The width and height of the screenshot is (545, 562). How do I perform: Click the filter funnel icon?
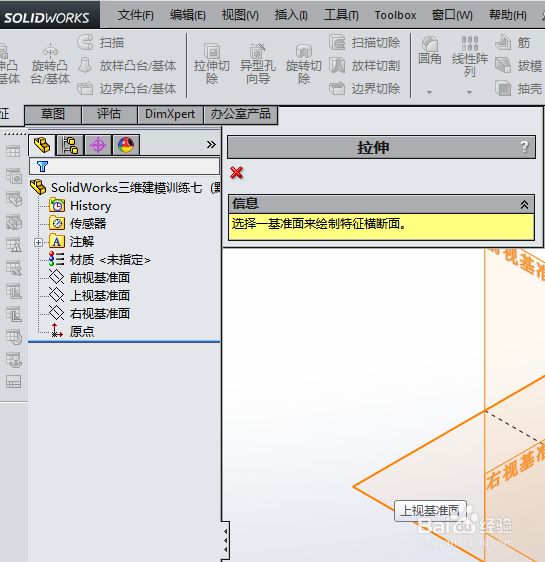(42, 166)
